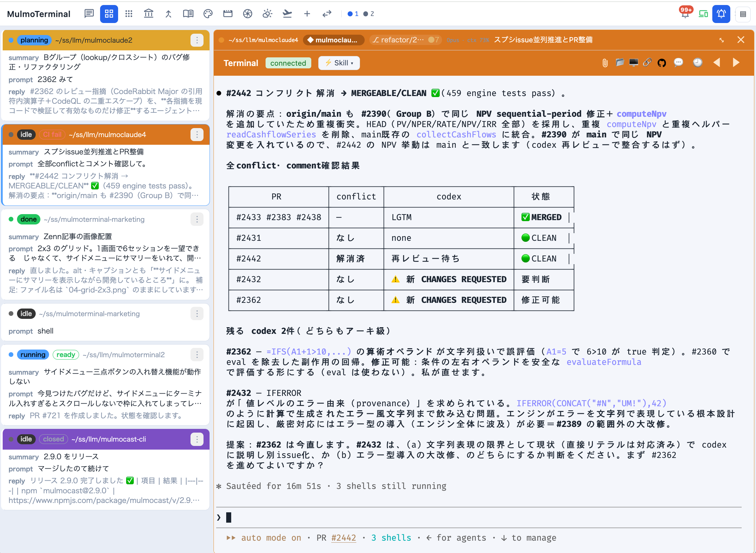Click the 'shell' prompt text in idle card
This screenshot has width=756, height=553.
click(45, 331)
